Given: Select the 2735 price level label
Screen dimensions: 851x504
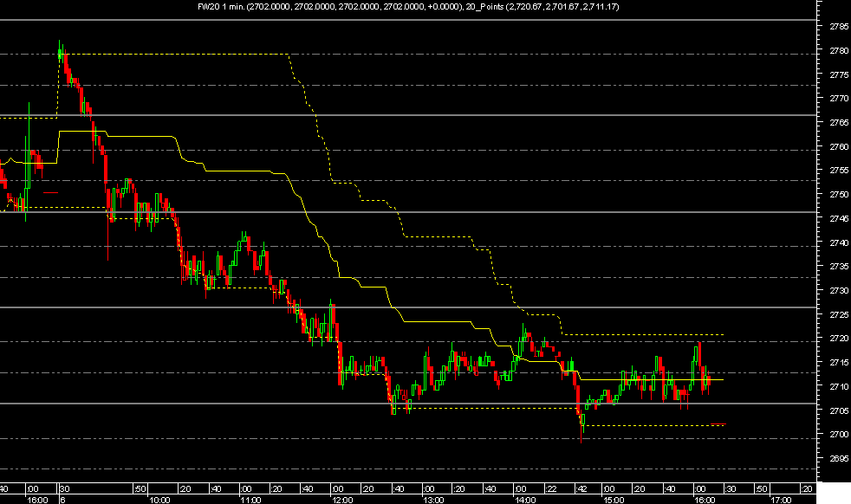Looking at the screenshot, I should [x=839, y=266].
